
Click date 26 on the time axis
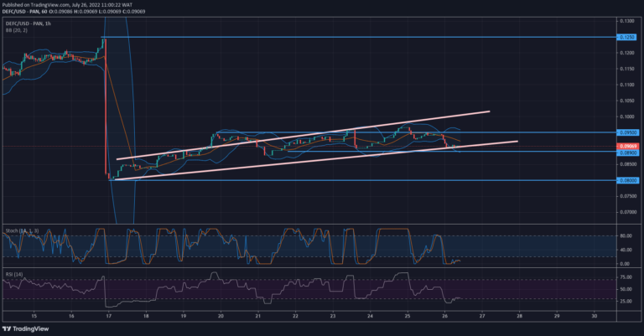444,316
